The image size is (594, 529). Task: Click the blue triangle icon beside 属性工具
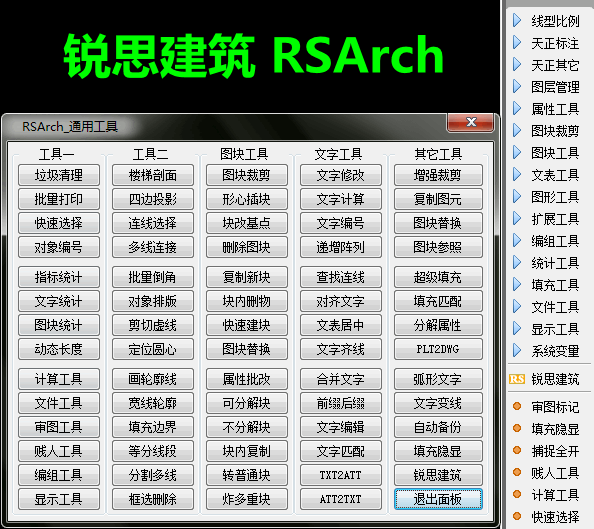517,108
